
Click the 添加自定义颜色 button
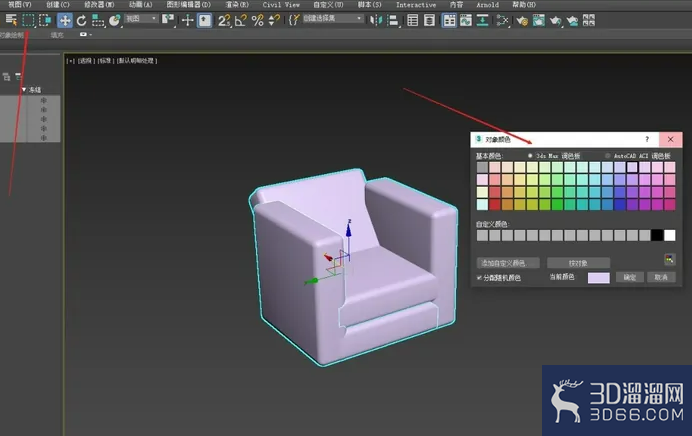(x=508, y=263)
